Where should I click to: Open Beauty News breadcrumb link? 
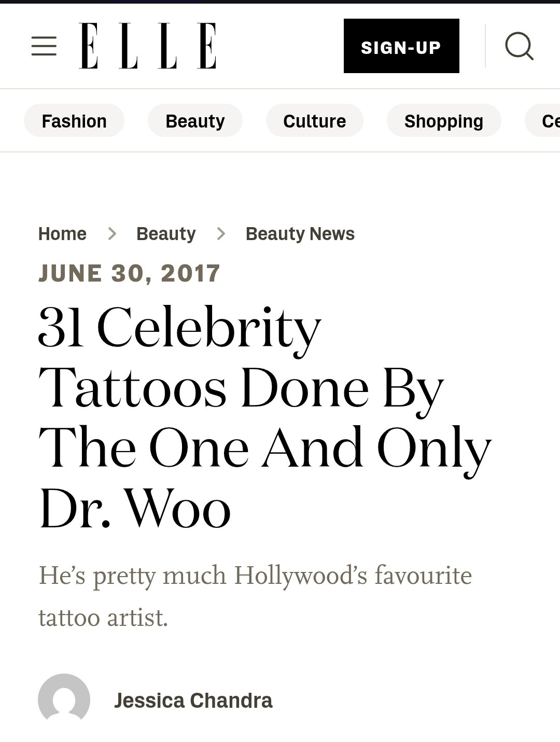(x=300, y=234)
